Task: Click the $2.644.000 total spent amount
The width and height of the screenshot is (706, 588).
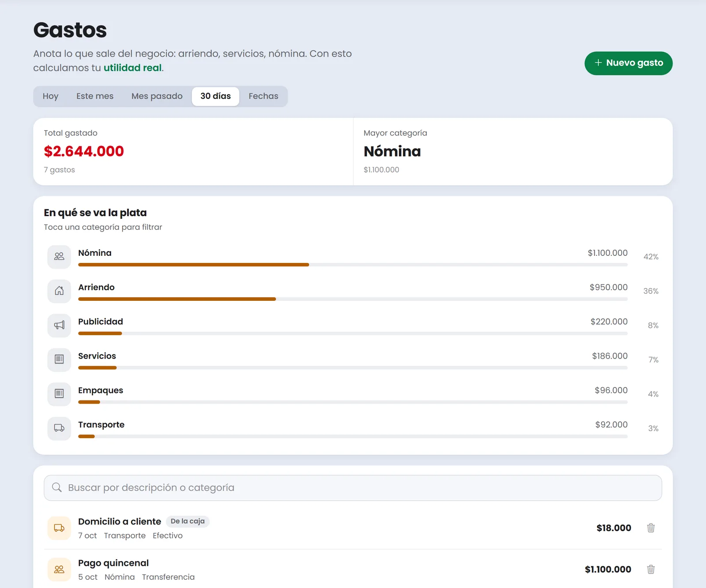Action: [84, 151]
